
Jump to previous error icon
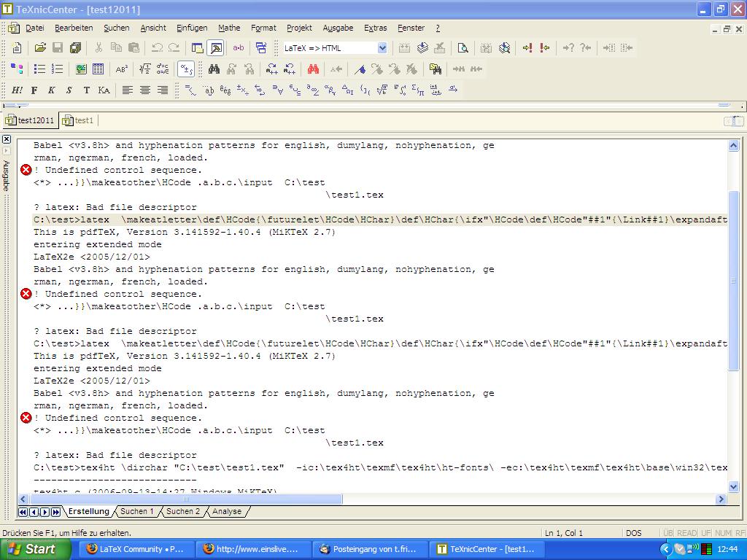[x=544, y=47]
